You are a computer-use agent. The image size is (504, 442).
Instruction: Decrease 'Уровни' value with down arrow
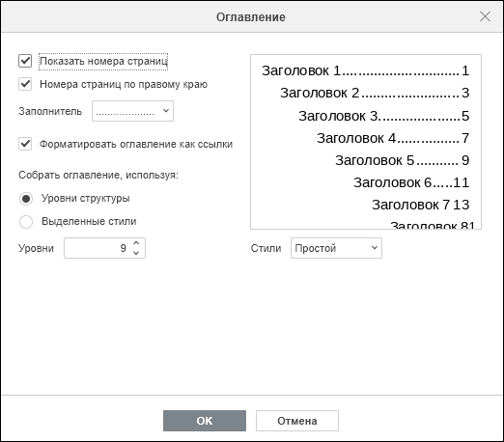click(136, 253)
